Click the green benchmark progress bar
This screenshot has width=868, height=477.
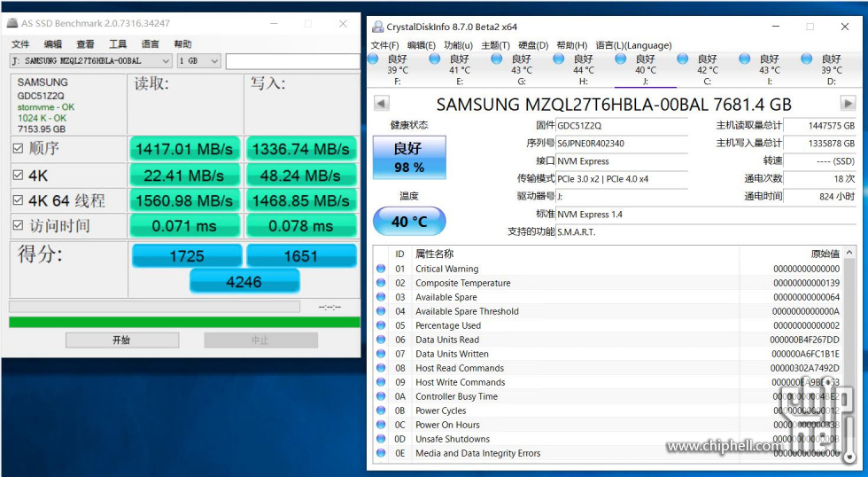tap(184, 322)
